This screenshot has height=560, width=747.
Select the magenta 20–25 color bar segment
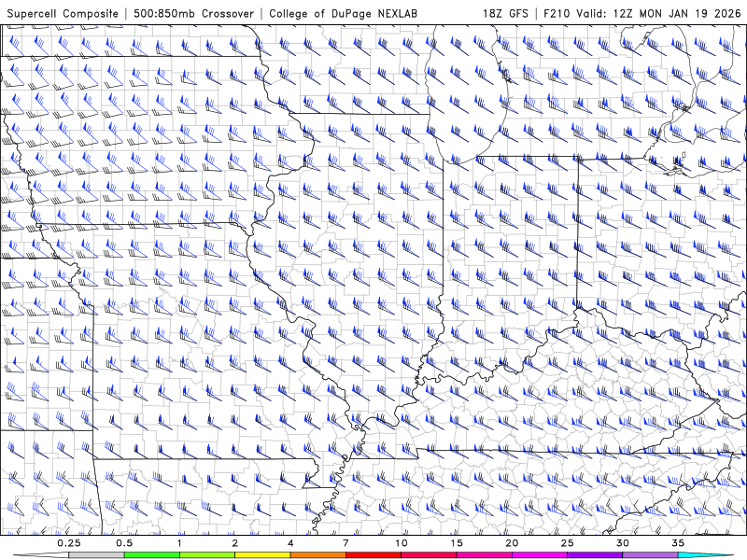(540, 555)
